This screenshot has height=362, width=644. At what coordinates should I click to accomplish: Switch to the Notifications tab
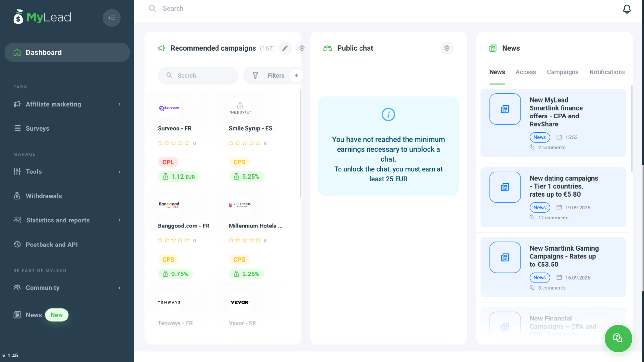(607, 72)
